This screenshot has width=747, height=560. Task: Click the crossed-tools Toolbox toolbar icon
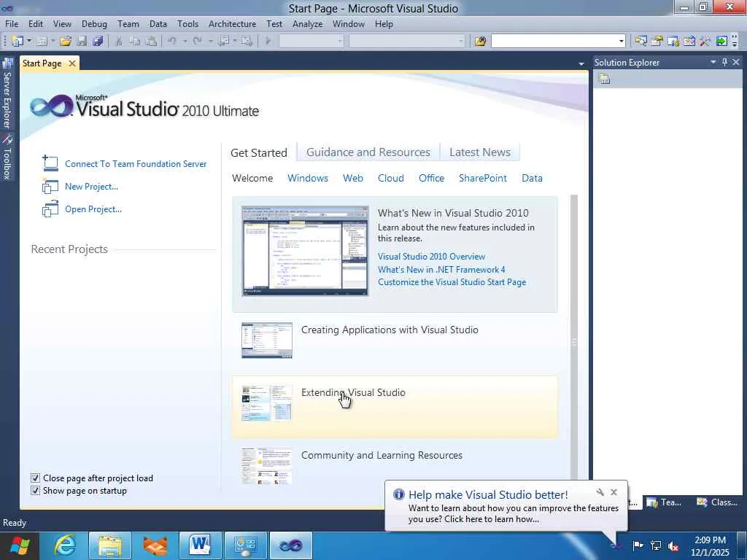(705, 41)
